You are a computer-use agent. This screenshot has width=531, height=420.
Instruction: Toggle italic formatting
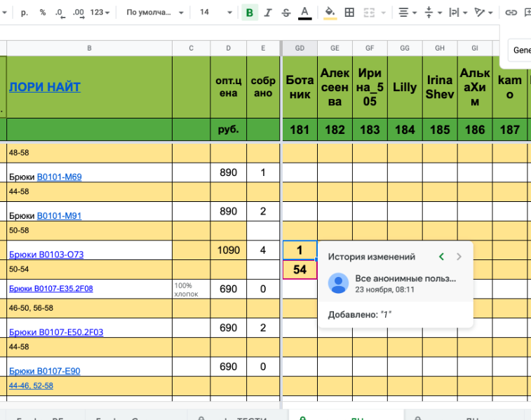coord(268,13)
